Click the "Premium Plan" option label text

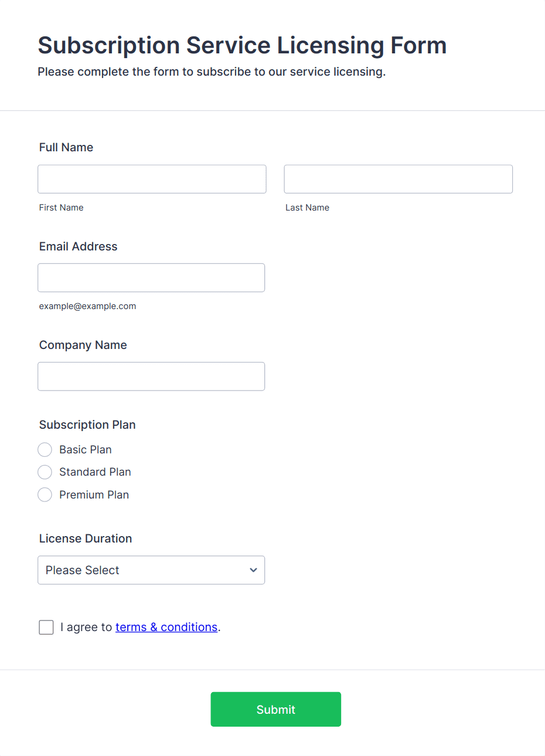[94, 495]
